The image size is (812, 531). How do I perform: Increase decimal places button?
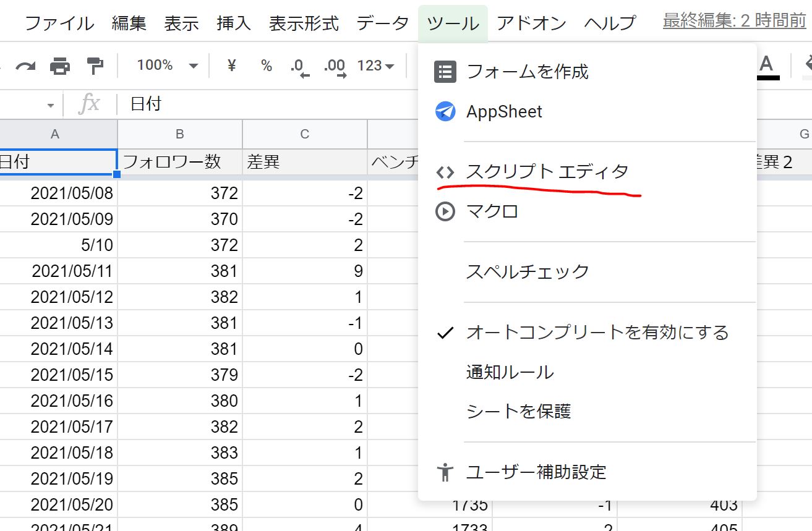pyautogui.click(x=335, y=66)
